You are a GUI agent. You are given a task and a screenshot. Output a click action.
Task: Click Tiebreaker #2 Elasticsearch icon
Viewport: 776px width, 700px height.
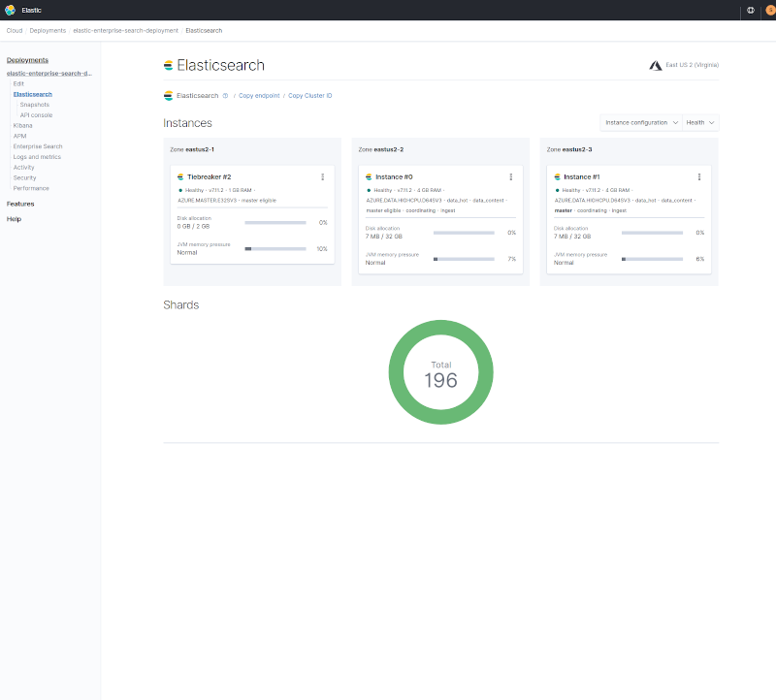pos(180,177)
